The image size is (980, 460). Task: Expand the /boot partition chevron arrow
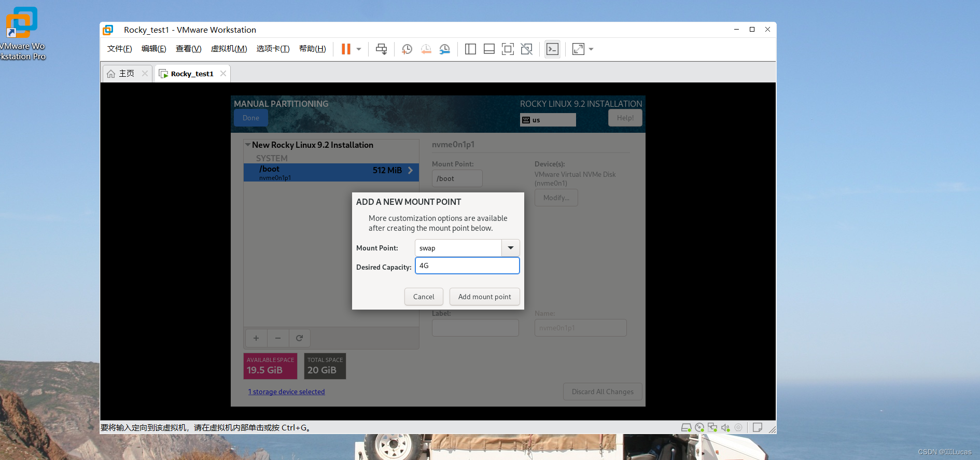[411, 170]
